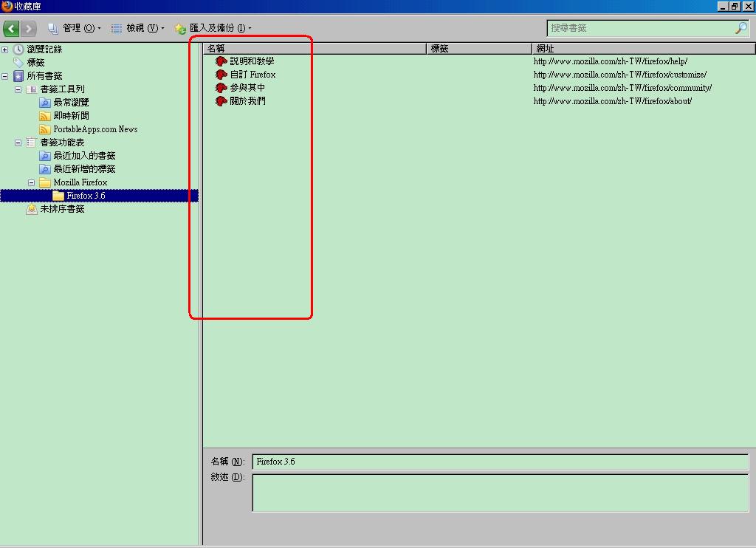
Task: Click the icon beside 未排序書籤
Action: pos(32,209)
